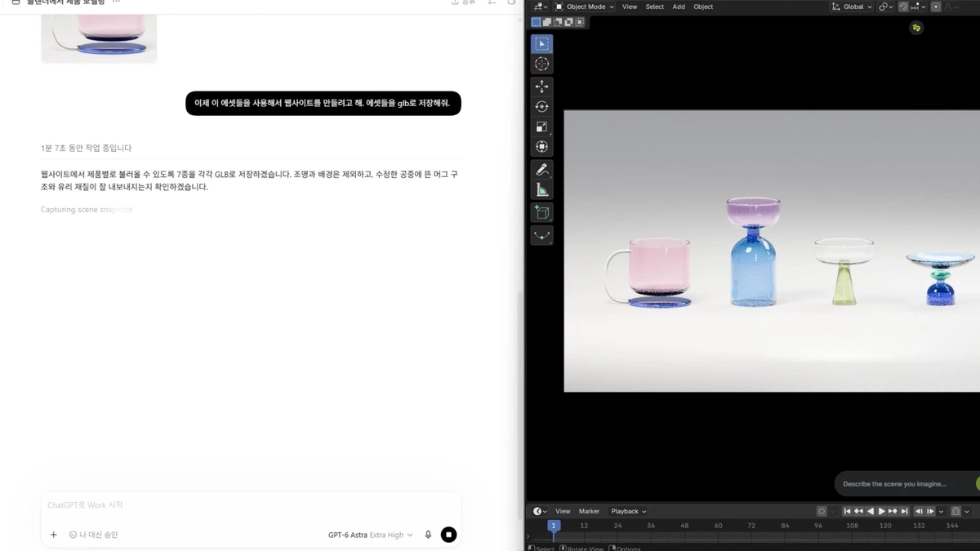Set selection mode to extend
The width and height of the screenshot is (980, 551).
click(x=547, y=22)
